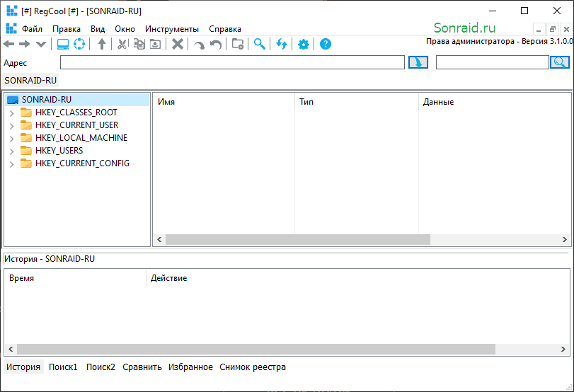Click the history pane horizontal scrollbar thumb
574x392 pixels.
(x=256, y=349)
